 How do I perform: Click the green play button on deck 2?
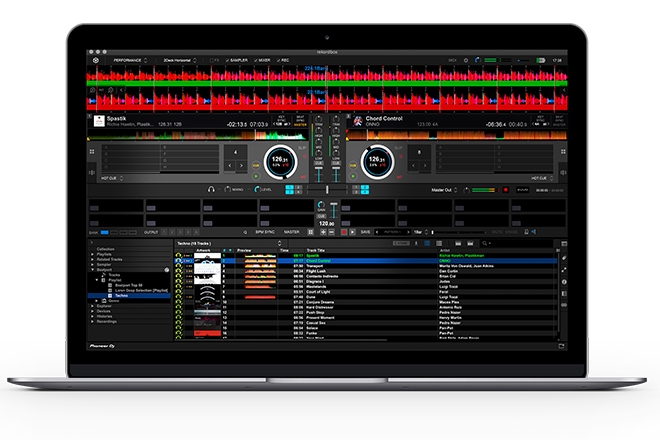pos(353,176)
